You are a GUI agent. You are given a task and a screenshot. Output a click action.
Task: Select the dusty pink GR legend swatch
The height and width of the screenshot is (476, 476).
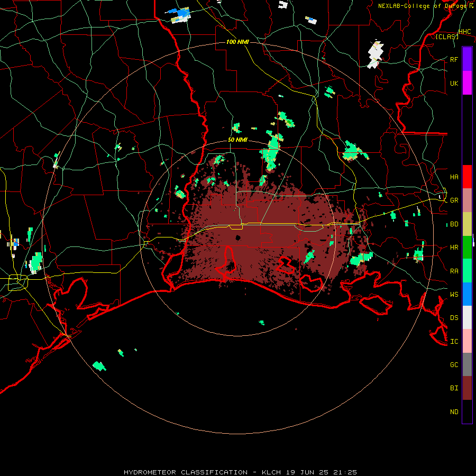[467, 200]
